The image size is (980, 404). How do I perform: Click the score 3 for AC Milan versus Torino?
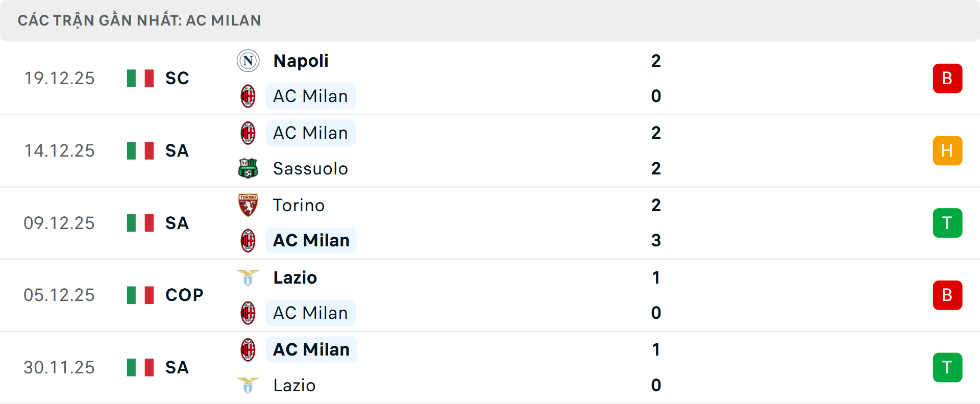656,240
